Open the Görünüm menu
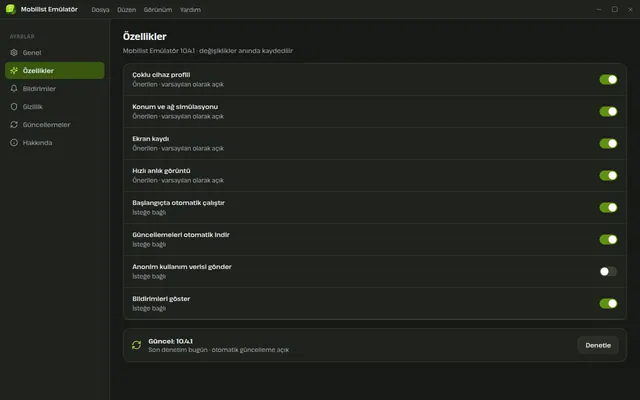 coord(158,9)
